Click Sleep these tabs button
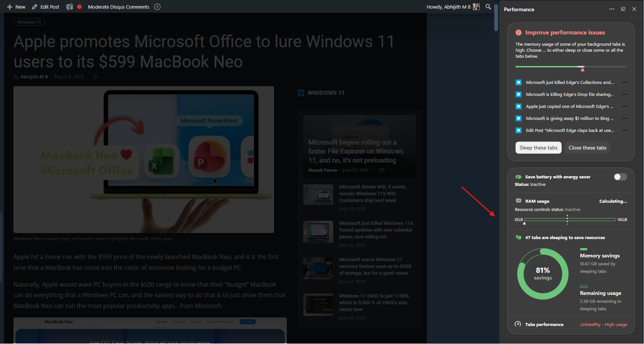 point(538,148)
